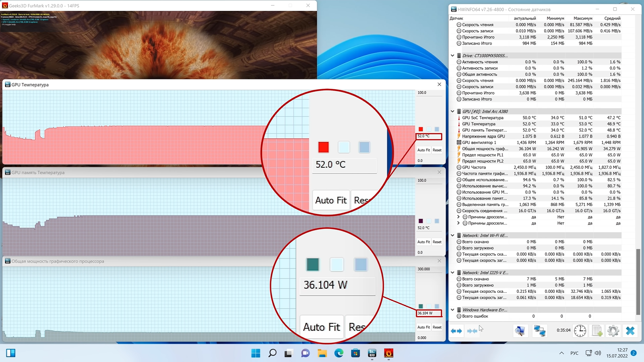Reset elapsed time with the clock icon

pos(580,331)
